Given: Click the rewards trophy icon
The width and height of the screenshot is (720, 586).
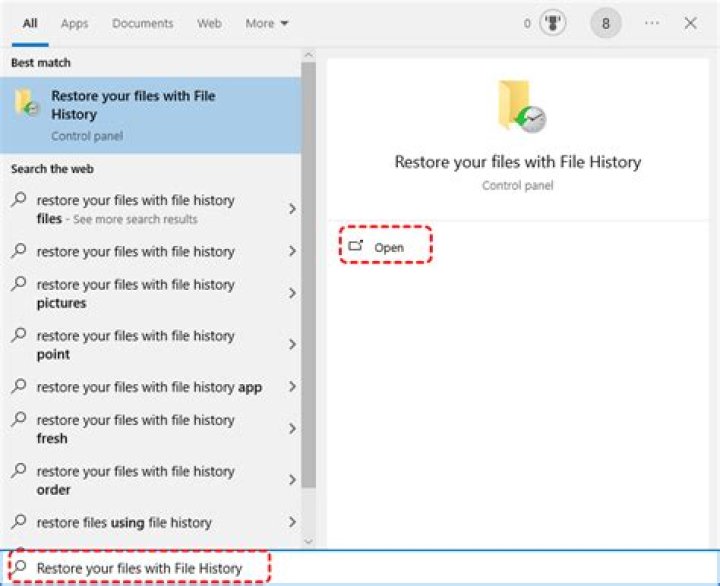Looking at the screenshot, I should coord(552,23).
